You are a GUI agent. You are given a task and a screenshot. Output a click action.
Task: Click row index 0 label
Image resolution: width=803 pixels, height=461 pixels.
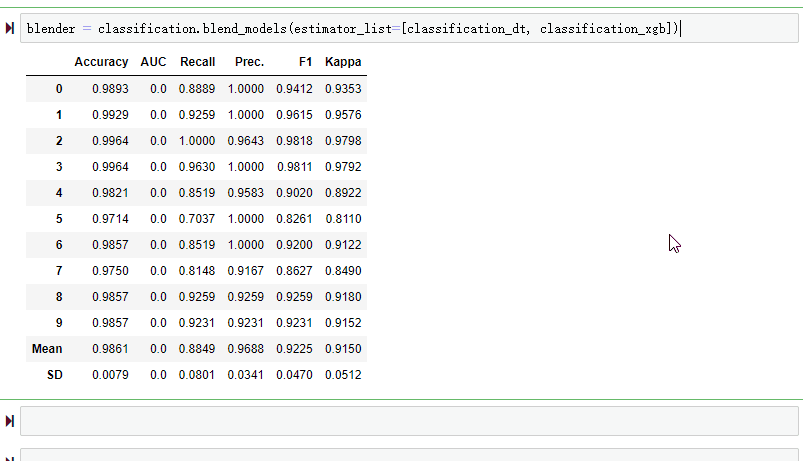click(x=59, y=89)
